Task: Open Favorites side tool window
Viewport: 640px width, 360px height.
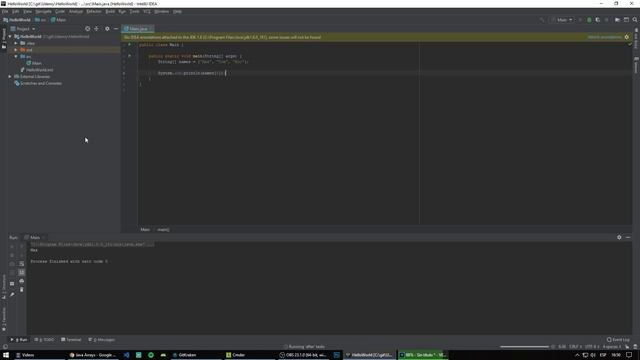Action: pyautogui.click(x=4, y=319)
